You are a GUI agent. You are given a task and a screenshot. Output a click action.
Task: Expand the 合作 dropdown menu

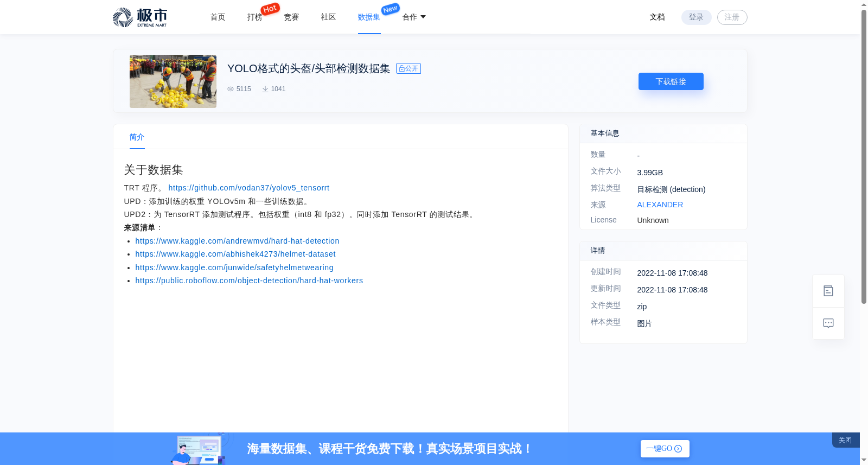click(414, 17)
